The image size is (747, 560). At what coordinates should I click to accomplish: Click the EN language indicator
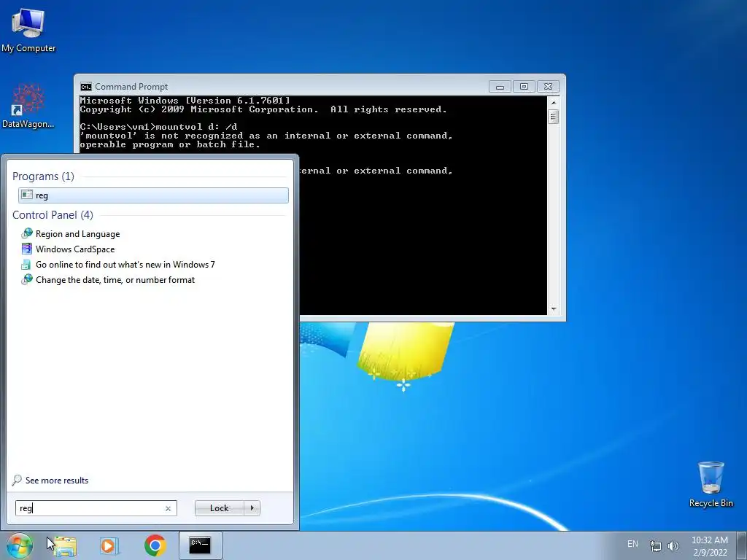tap(632, 544)
